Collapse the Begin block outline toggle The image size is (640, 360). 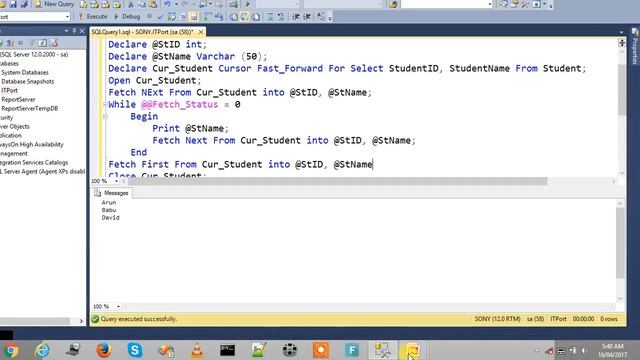click(x=105, y=116)
